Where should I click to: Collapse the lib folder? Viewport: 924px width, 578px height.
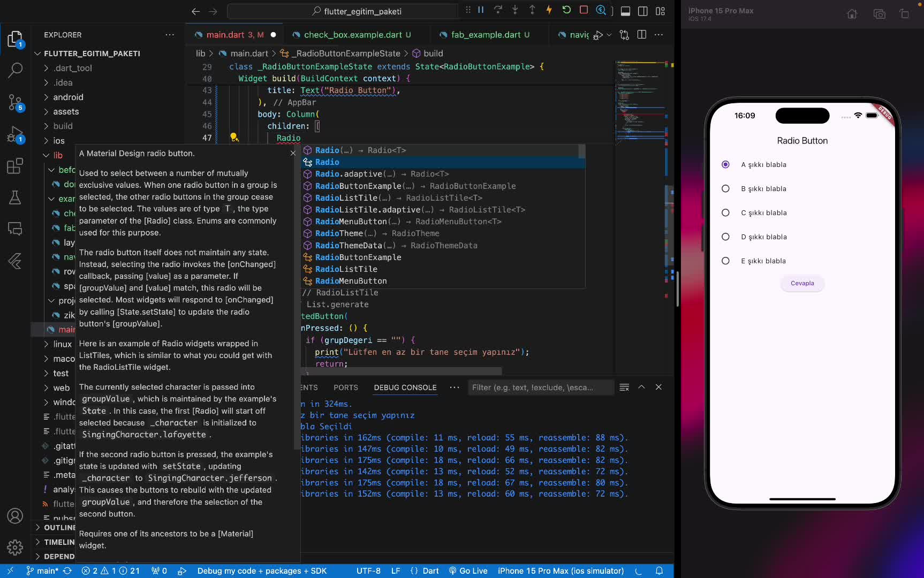(x=58, y=155)
